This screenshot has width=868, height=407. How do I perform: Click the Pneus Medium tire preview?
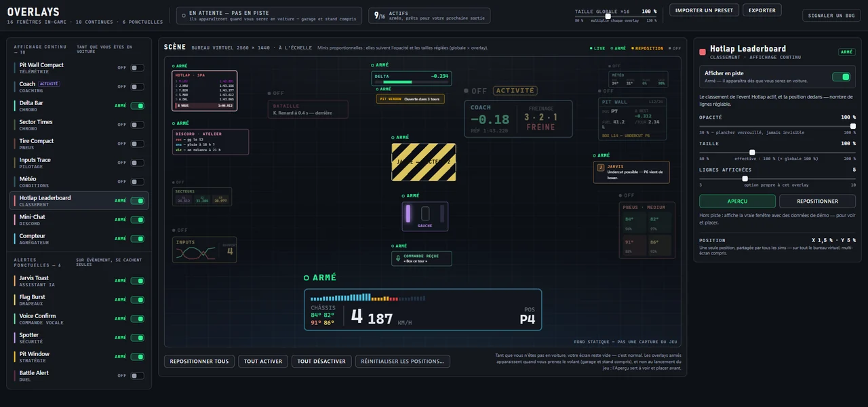pyautogui.click(x=648, y=231)
